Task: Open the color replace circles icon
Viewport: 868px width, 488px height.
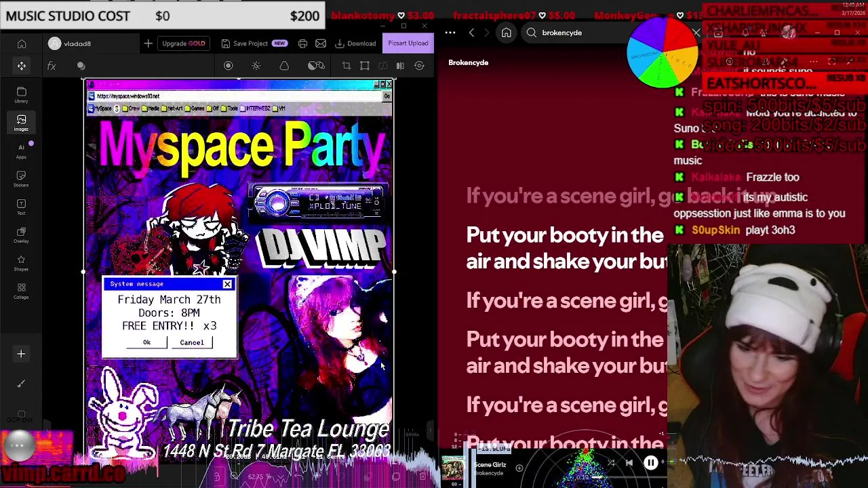Action: [x=316, y=66]
